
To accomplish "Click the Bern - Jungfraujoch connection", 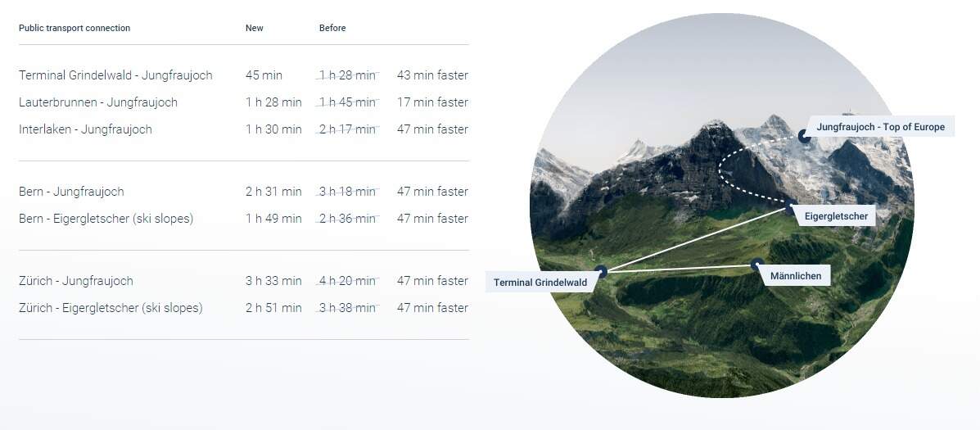I will pos(71,192).
